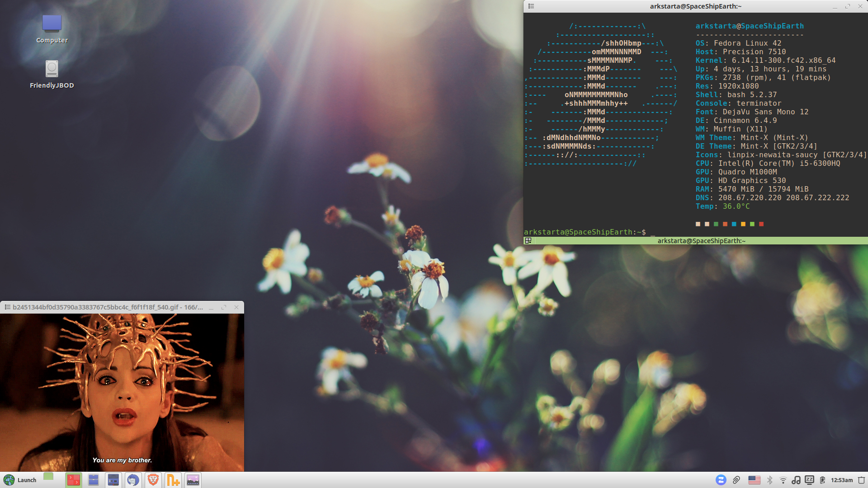Click the trash icon on the panel
The image size is (868, 488).
pyautogui.click(x=861, y=480)
